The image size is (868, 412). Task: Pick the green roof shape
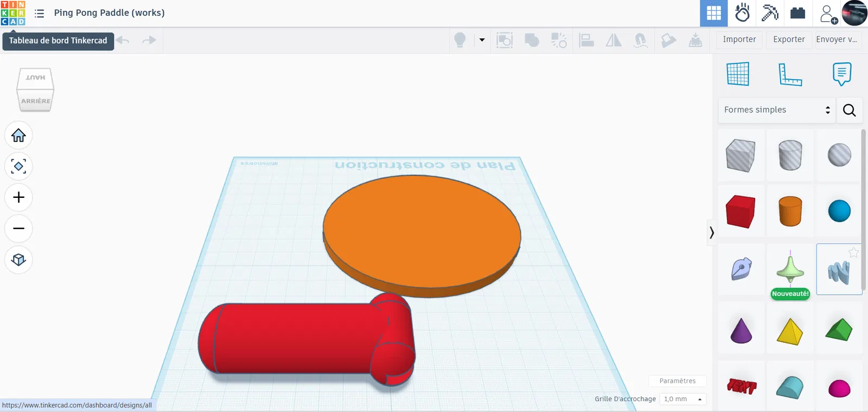click(x=839, y=330)
